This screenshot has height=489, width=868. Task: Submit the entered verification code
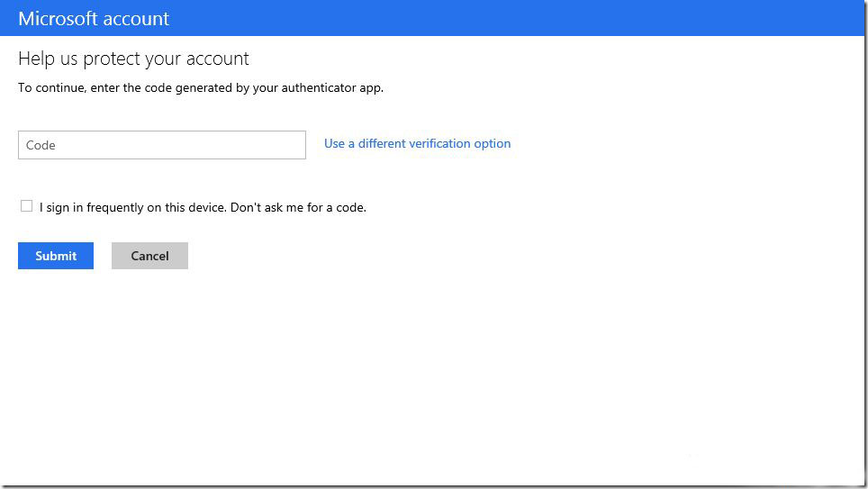[56, 256]
